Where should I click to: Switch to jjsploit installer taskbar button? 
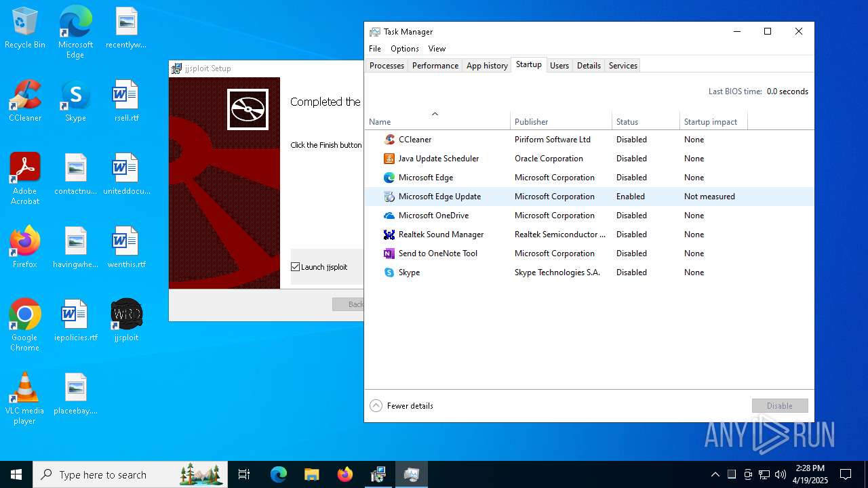coord(378,474)
